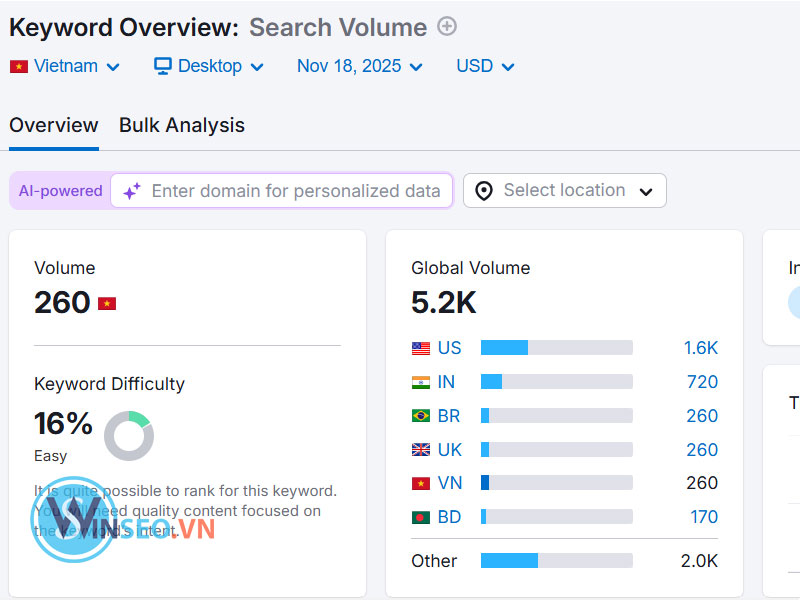
Task: Click the US flag in Global Volume list
Action: 421,347
